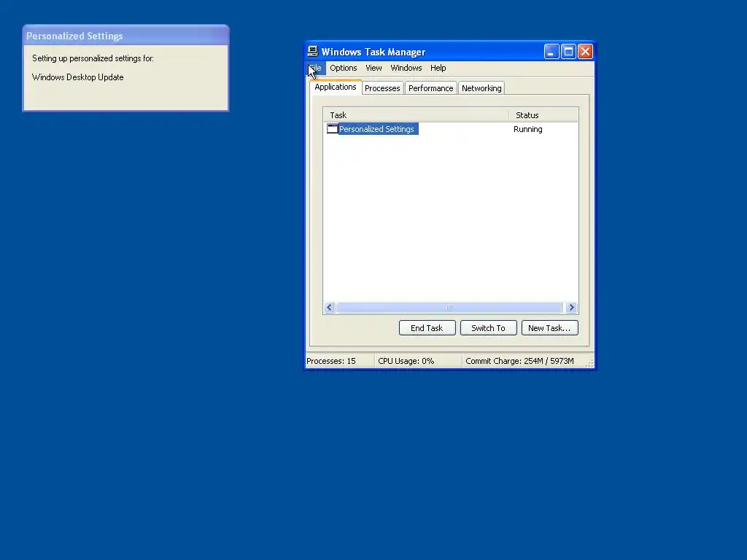Click 'Windows Desktop Update' text in dialog
The width and height of the screenshot is (747, 560).
pyautogui.click(x=77, y=77)
